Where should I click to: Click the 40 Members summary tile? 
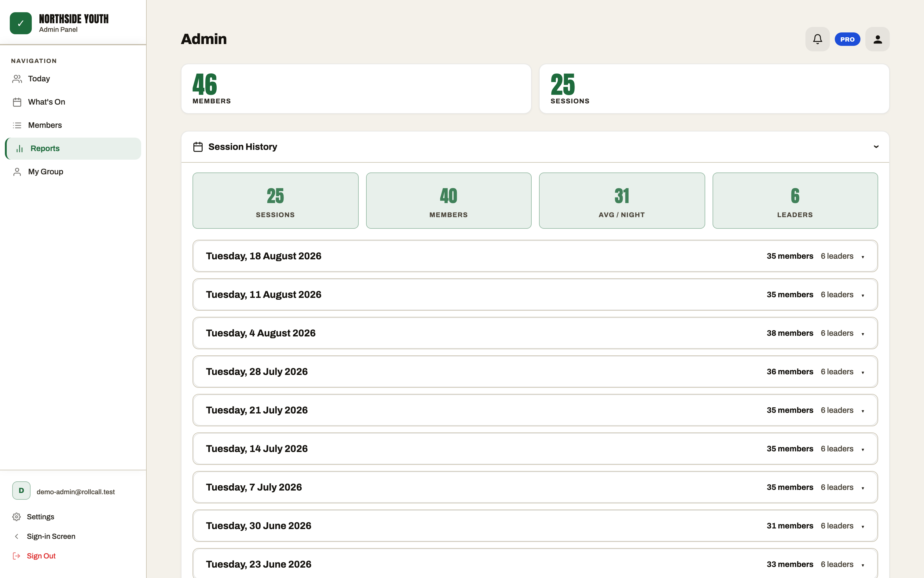[449, 201]
